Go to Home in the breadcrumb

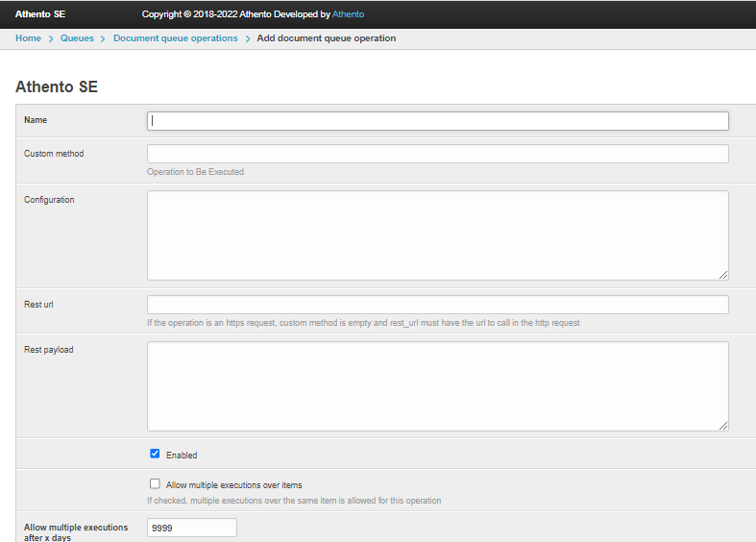click(28, 38)
